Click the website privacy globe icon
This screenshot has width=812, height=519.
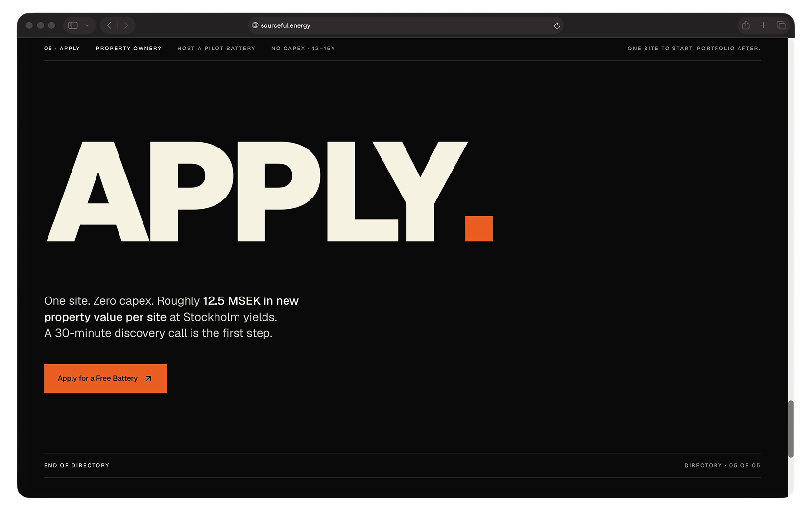coord(254,25)
